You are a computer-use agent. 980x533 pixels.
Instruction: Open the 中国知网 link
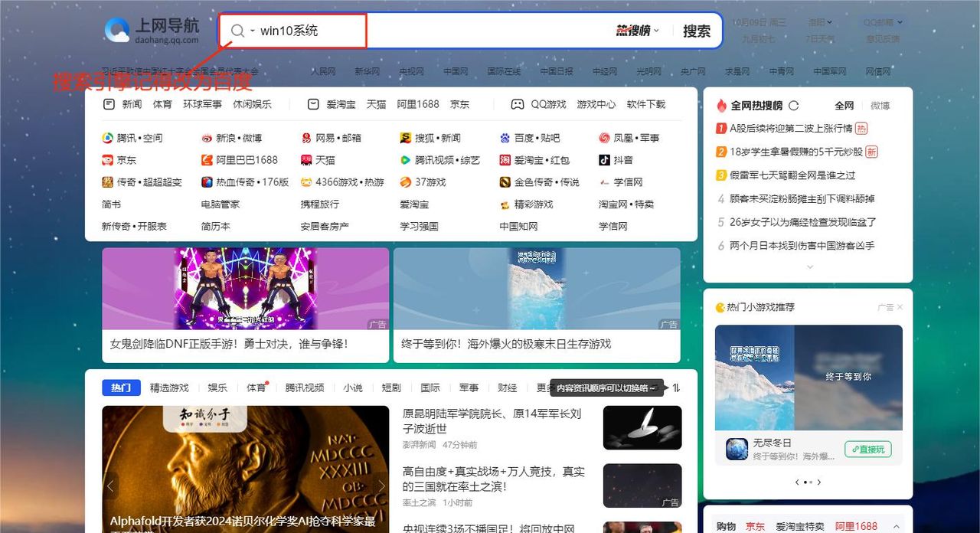519,227
